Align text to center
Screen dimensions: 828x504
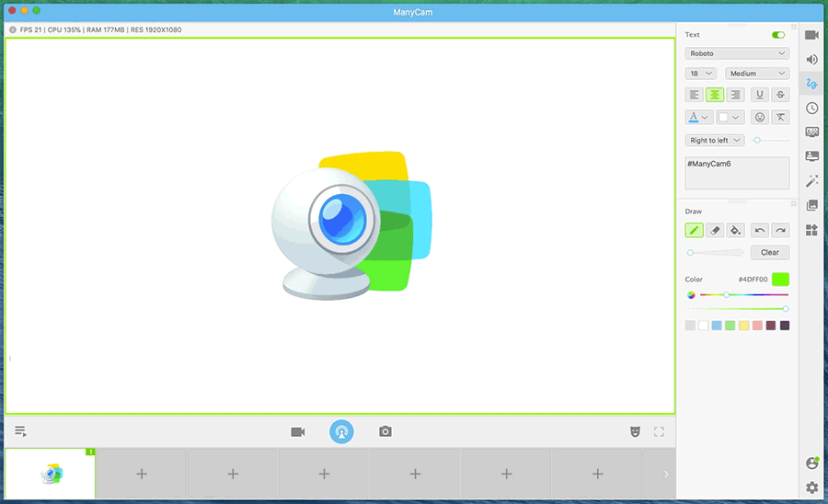point(715,95)
